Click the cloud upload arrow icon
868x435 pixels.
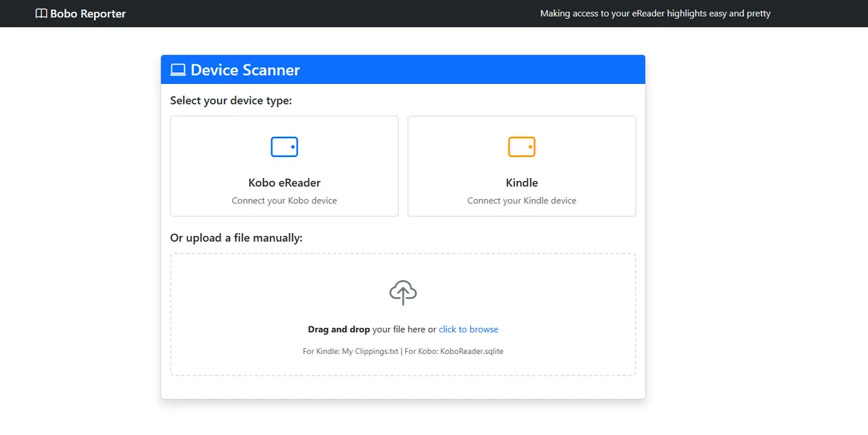pos(402,292)
